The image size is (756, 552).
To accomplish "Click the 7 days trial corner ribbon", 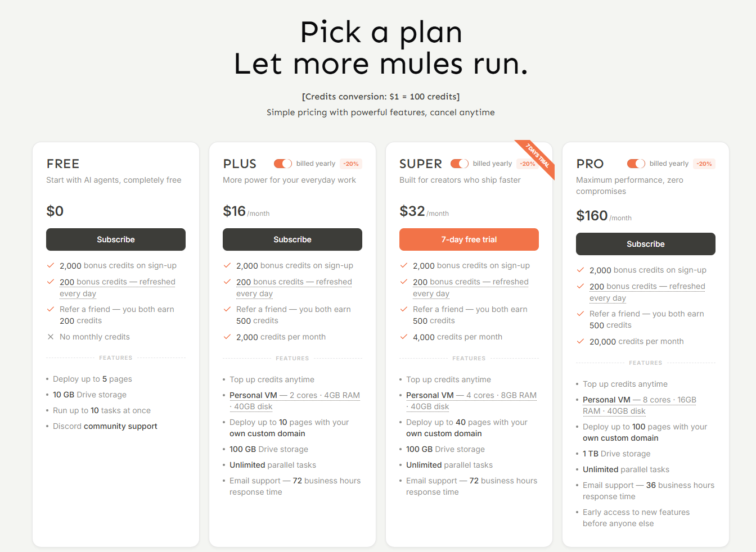I will tap(538, 156).
